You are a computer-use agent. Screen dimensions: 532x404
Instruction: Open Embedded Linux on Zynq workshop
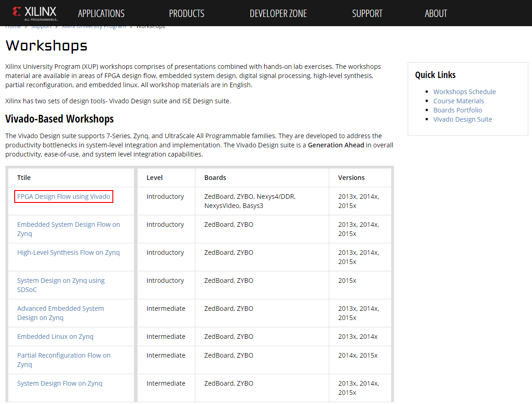55,337
